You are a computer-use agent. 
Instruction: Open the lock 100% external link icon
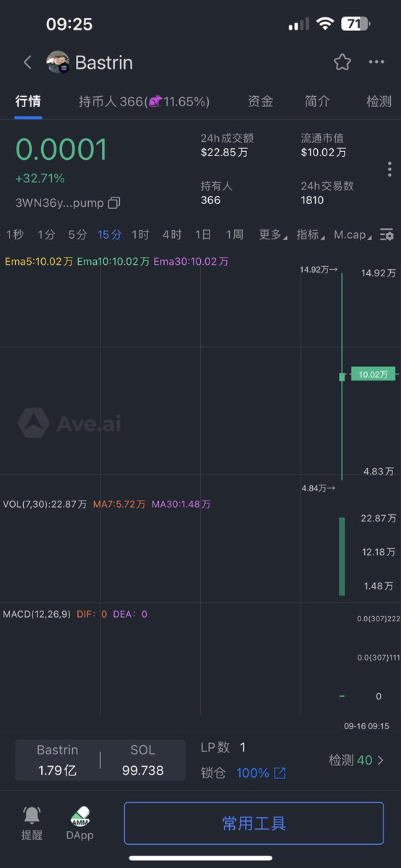tap(280, 773)
